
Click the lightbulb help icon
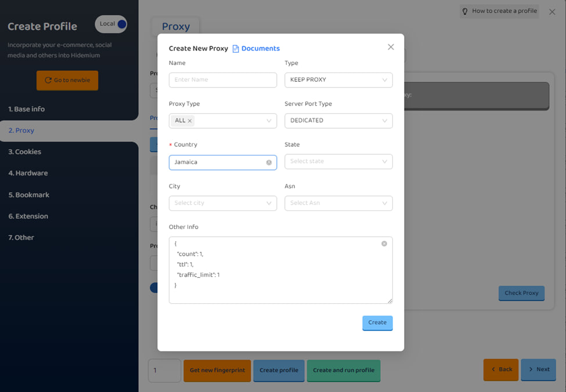(x=465, y=11)
